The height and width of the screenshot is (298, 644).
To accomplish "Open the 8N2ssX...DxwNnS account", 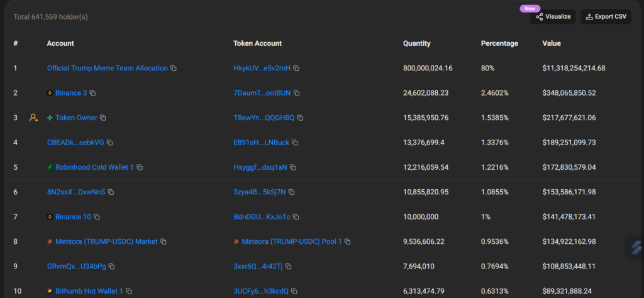I will [76, 192].
